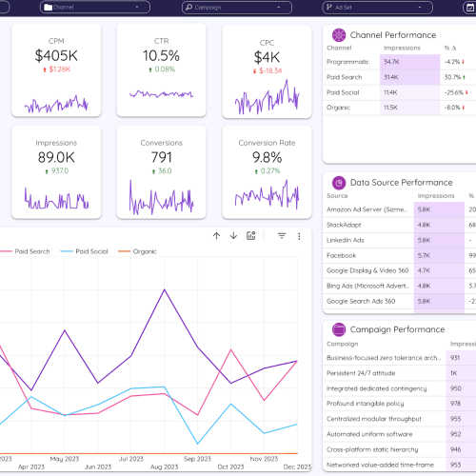Select the Conversion Rate metric card
Screen dimensions: 476x476
click(x=267, y=172)
